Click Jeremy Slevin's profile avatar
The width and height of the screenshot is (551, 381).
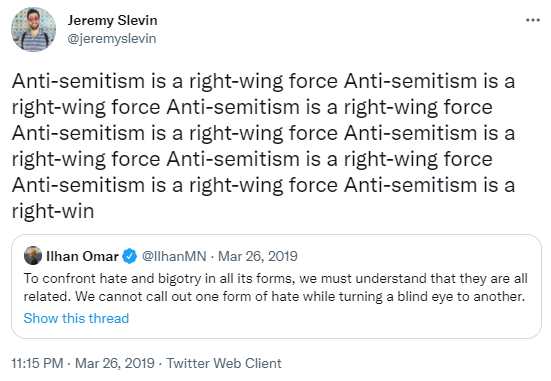coord(34,29)
